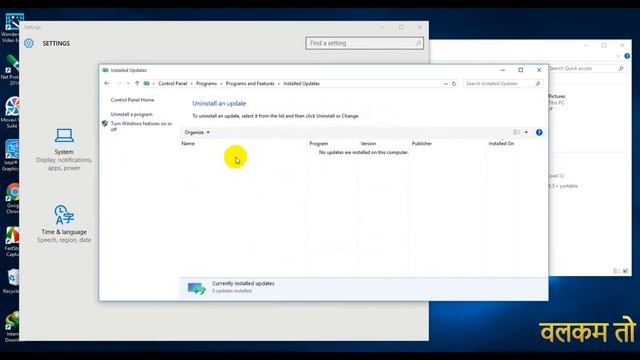Image resolution: width=640 pixels, height=360 pixels.
Task: Click Search Quick access field in Explorer window
Action: pyautogui.click(x=587, y=69)
